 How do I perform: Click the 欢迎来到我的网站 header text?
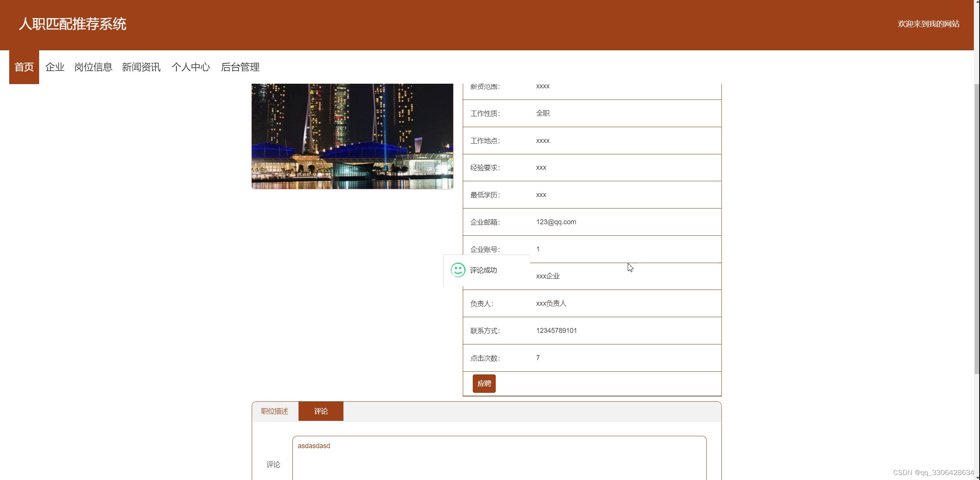pyautogui.click(x=928, y=24)
